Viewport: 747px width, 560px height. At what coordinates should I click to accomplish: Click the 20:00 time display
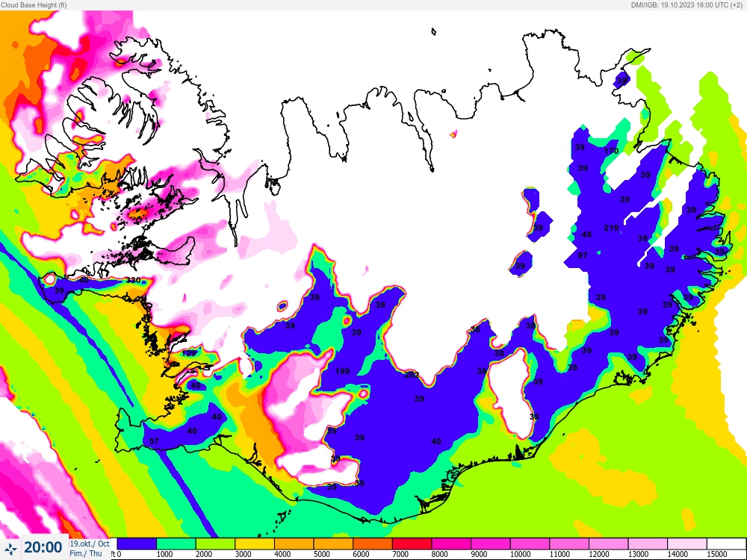(x=43, y=547)
